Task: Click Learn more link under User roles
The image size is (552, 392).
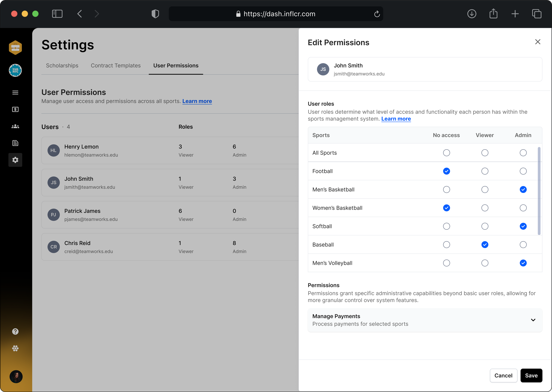Action: pyautogui.click(x=396, y=119)
